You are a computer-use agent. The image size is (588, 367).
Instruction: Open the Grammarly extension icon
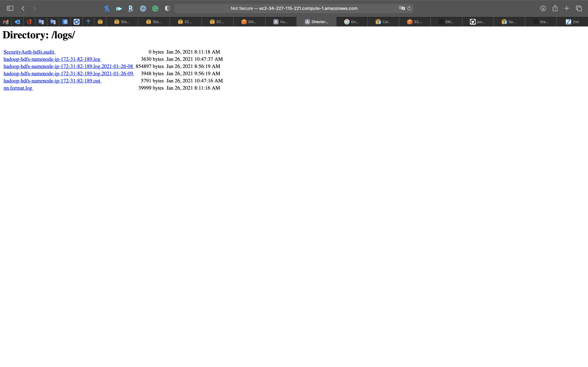click(x=155, y=9)
